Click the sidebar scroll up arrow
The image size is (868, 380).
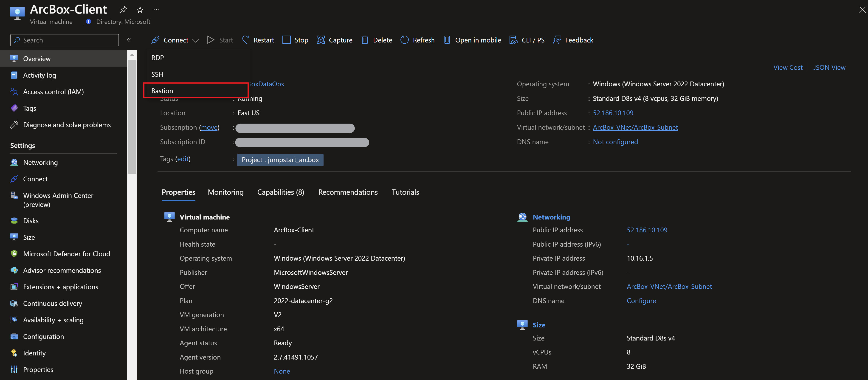pyautogui.click(x=132, y=55)
